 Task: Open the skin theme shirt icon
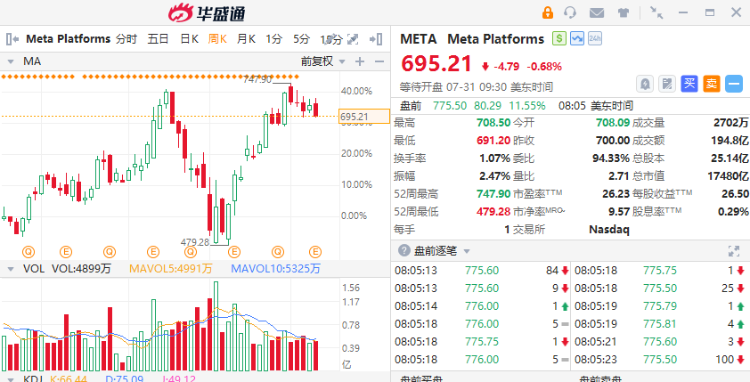pyautogui.click(x=623, y=13)
